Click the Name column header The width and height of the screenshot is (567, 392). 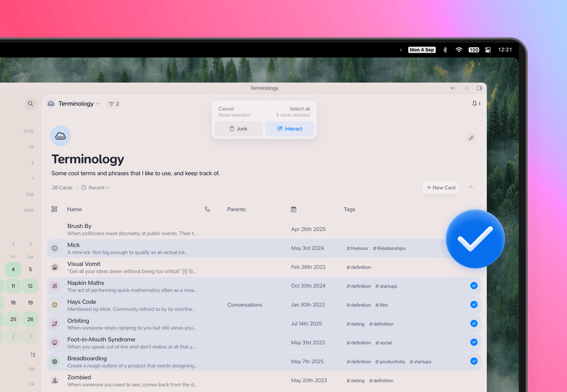(x=74, y=209)
